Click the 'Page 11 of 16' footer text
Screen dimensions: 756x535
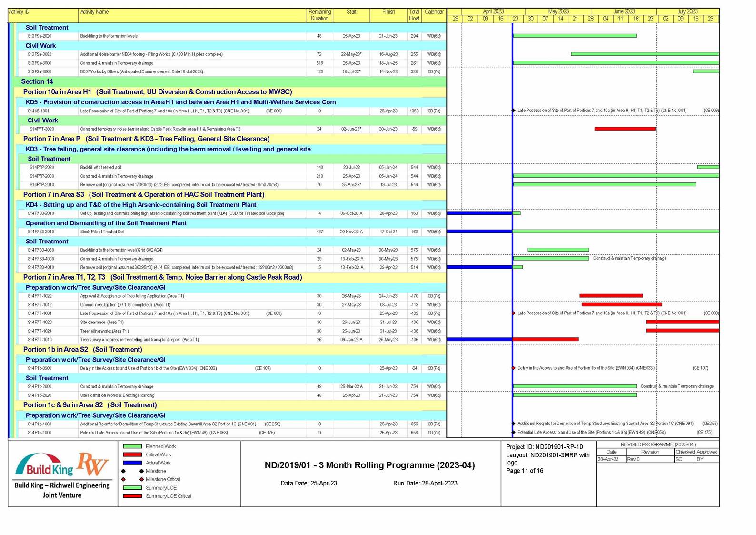pos(525,471)
